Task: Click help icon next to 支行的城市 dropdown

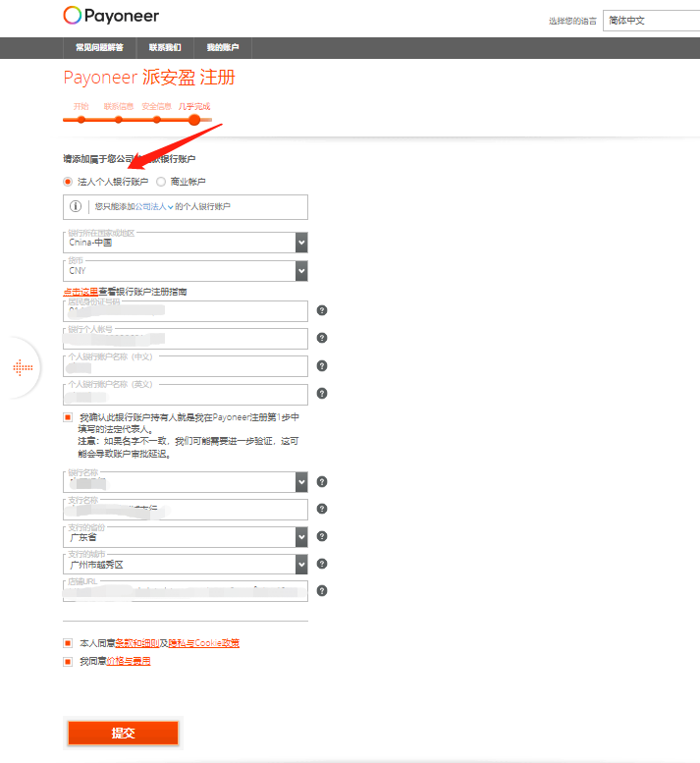Action: click(x=322, y=564)
